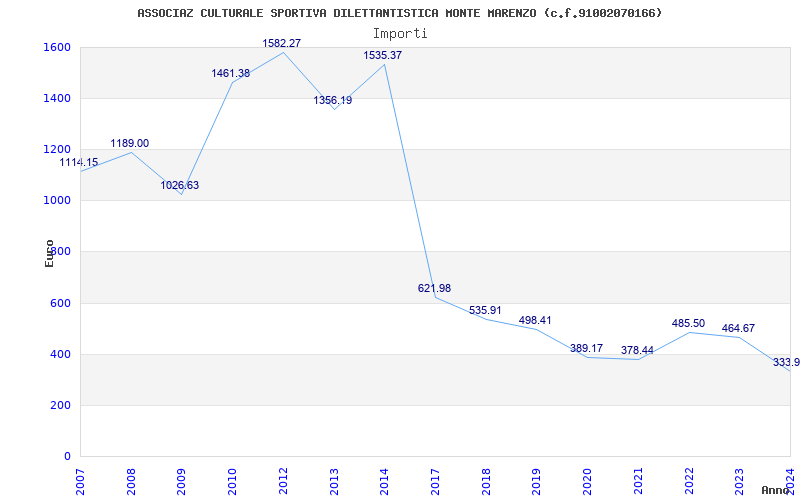The width and height of the screenshot is (800, 500).
Task: Click the 2010 x-axis year label
Action: pos(232,482)
